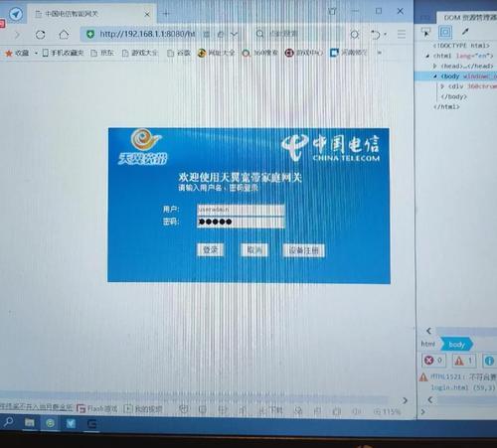Select the closing /html tag line

tap(446, 106)
